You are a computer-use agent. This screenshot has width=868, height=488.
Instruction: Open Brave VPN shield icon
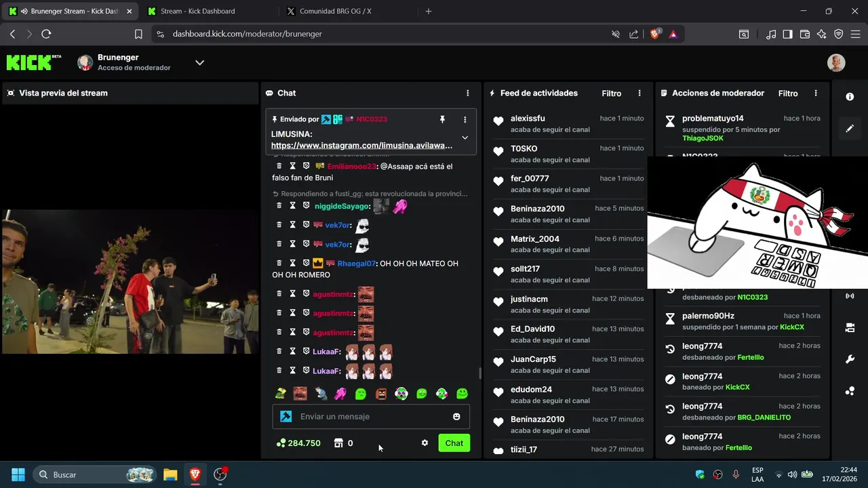(839, 34)
